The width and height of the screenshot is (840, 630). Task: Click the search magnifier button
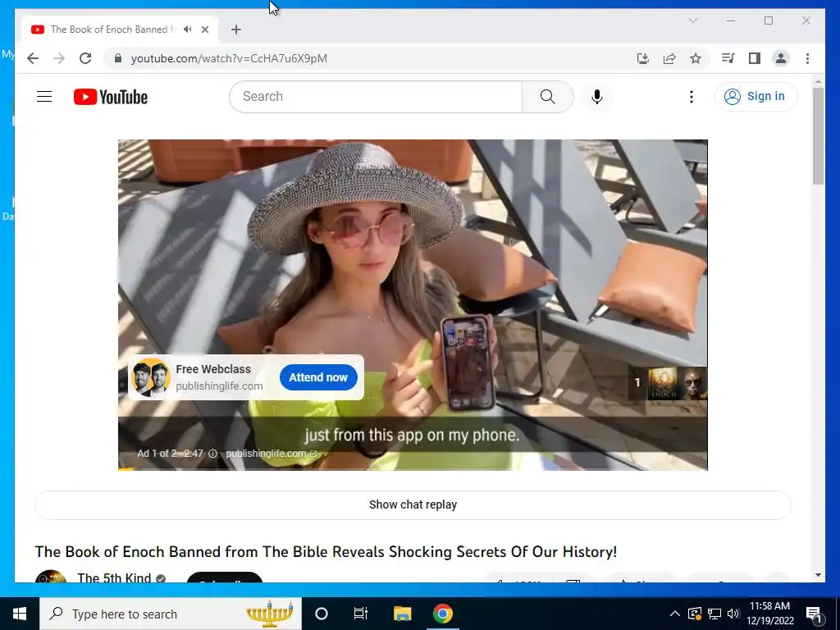547,97
